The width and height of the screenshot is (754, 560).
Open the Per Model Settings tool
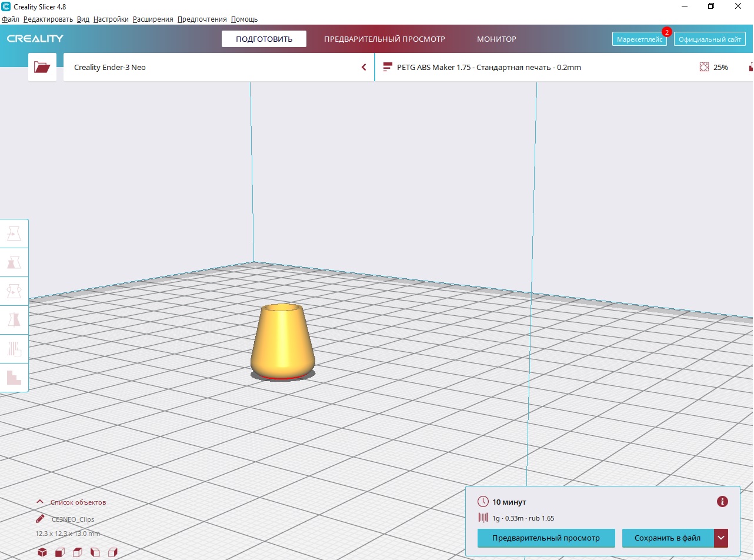14,348
